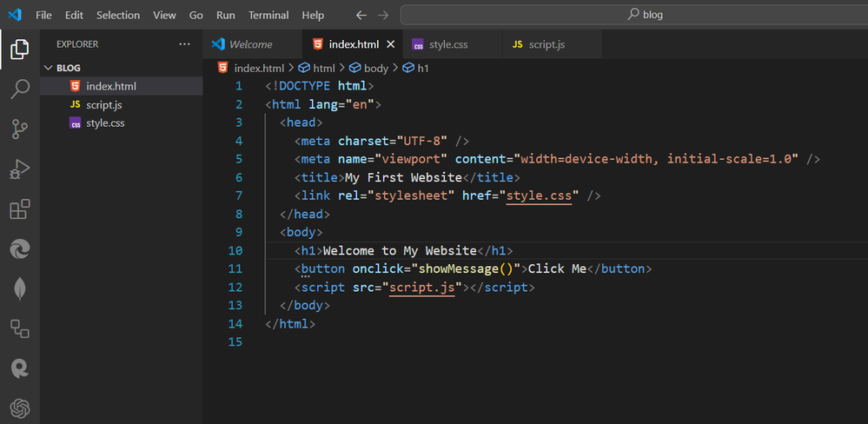Switch to the style.css tab
This screenshot has width=868, height=424.
[x=453, y=44]
